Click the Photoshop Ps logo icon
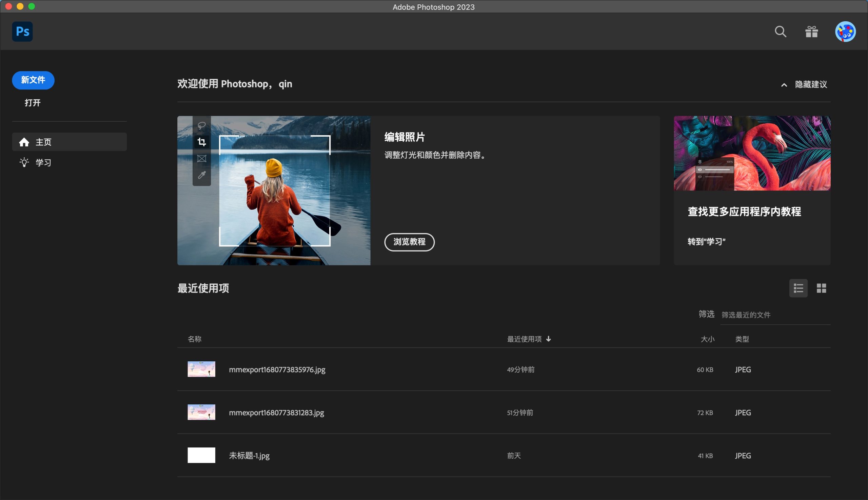This screenshot has height=500, width=868. (x=22, y=32)
